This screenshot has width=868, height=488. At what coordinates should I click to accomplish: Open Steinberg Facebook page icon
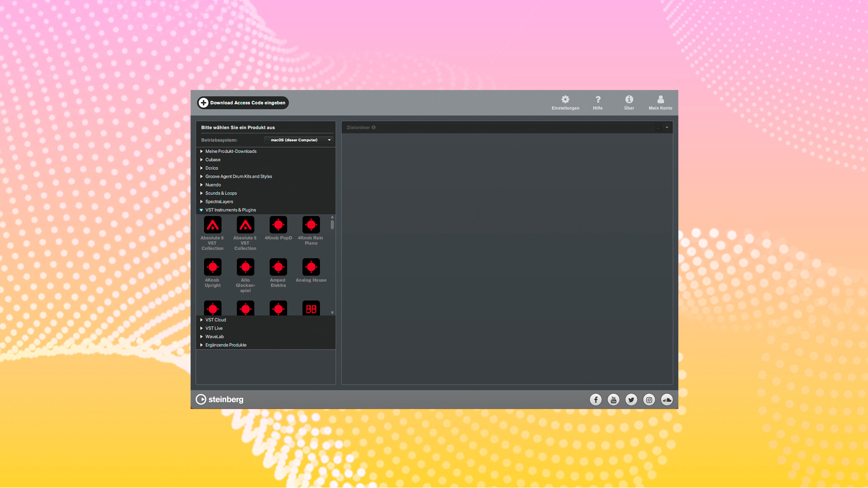pyautogui.click(x=595, y=400)
